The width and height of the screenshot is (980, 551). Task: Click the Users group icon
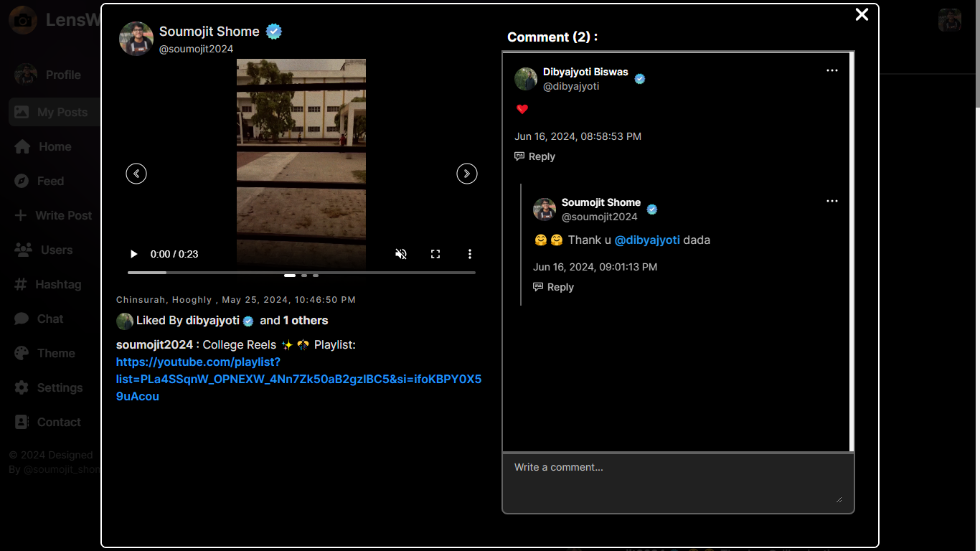[23, 250]
